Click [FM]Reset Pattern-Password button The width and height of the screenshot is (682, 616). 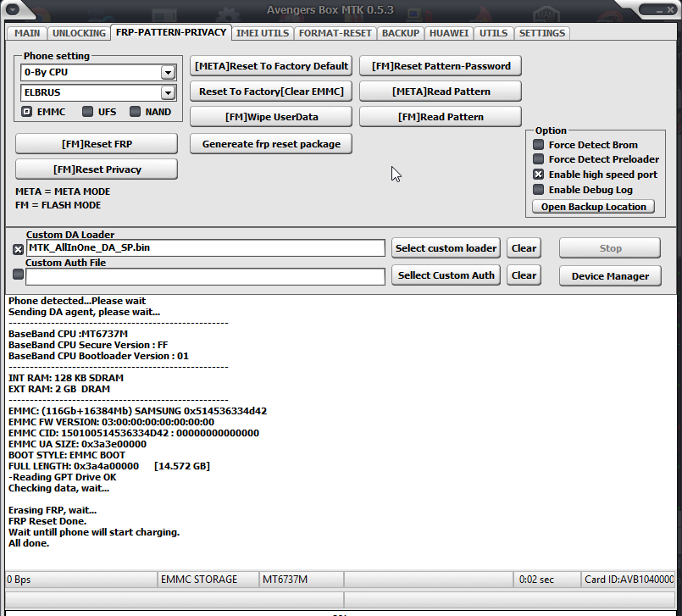(x=441, y=66)
